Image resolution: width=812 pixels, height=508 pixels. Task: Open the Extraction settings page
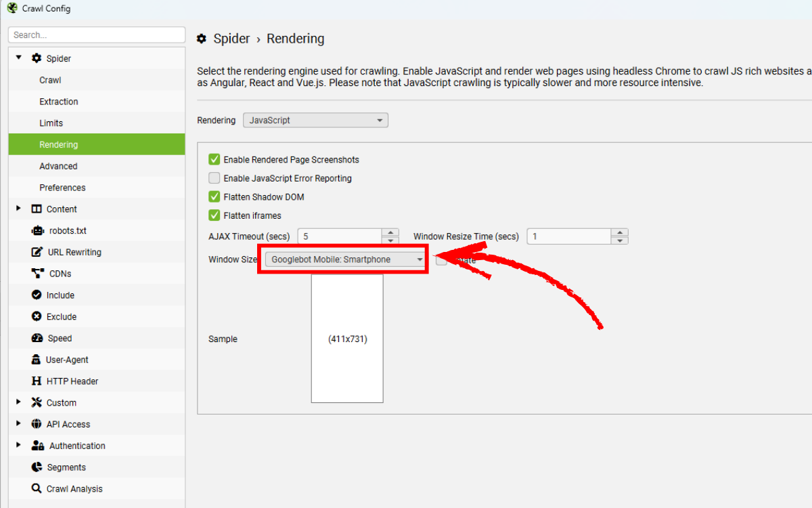pos(59,102)
